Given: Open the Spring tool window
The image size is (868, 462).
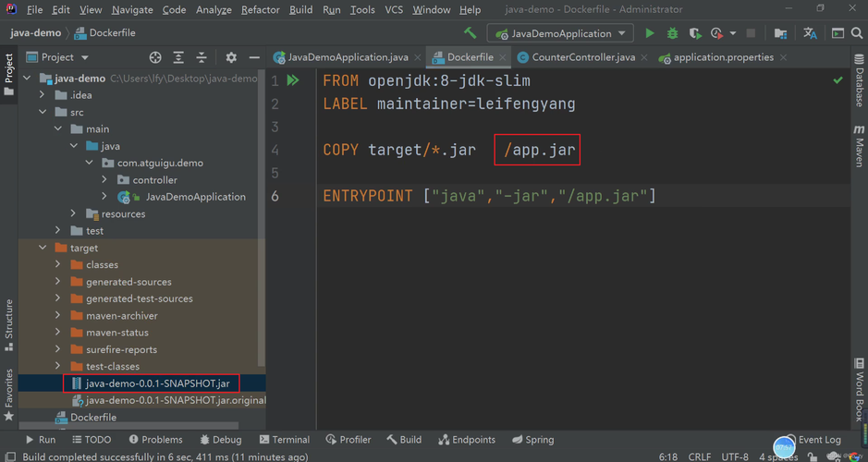Looking at the screenshot, I should tap(533, 440).
